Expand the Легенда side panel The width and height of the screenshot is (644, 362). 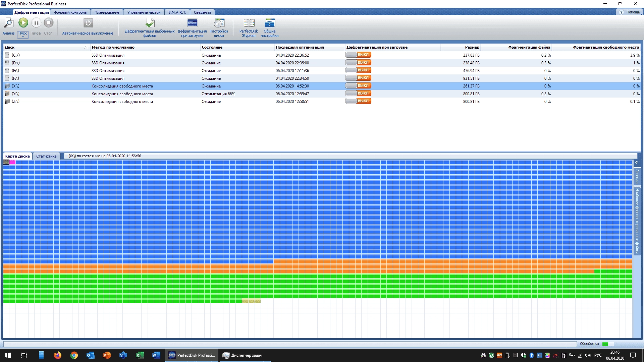637,176
